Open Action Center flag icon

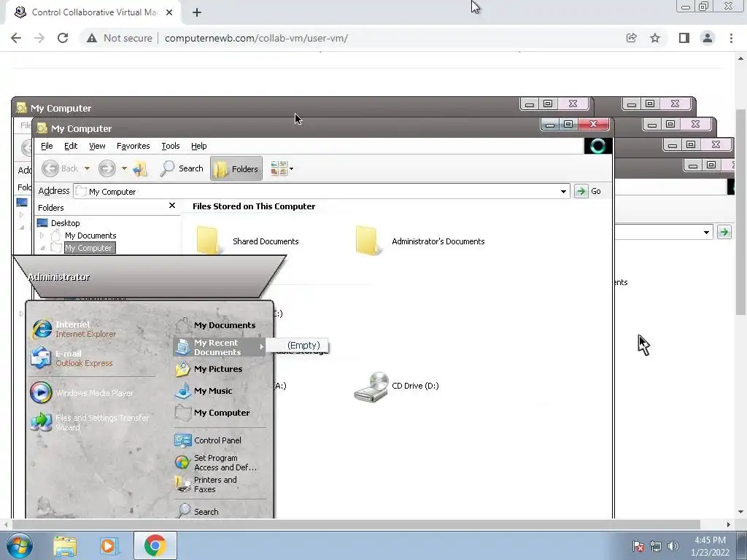(638, 546)
